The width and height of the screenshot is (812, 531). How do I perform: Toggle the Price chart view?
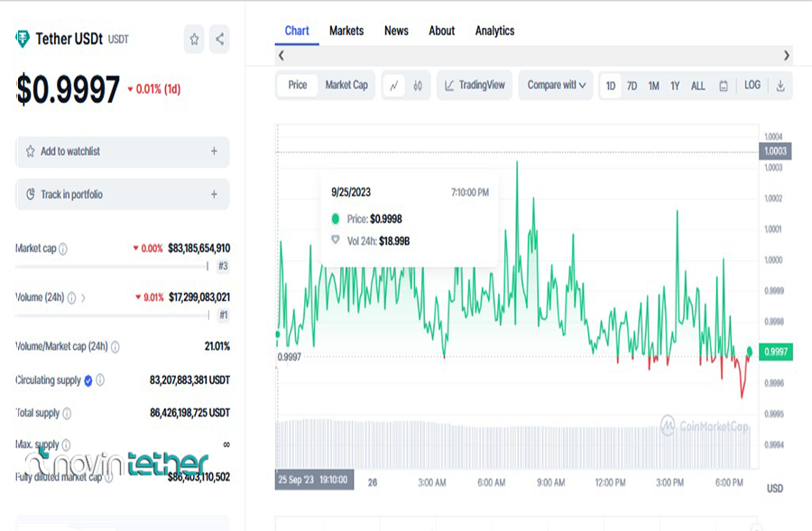point(297,86)
